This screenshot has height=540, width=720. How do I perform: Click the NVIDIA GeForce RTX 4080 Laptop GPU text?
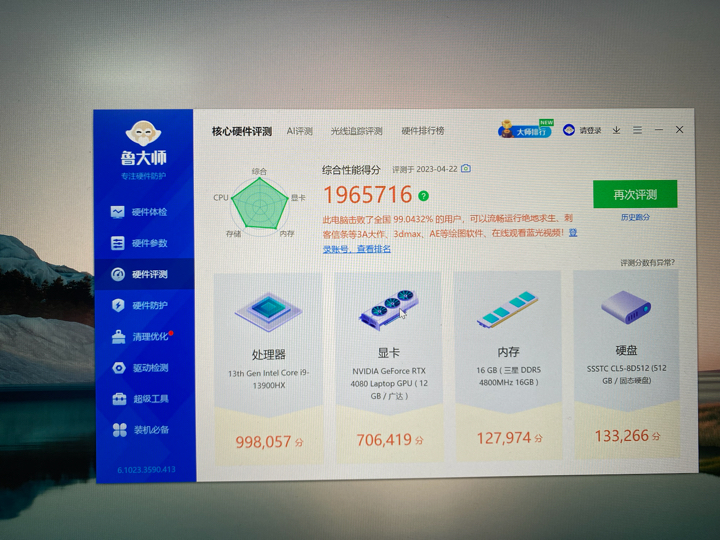point(389,383)
